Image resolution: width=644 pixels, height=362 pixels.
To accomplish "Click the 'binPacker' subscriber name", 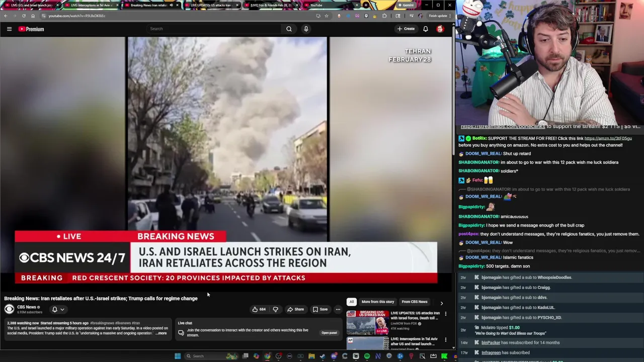I will (491, 343).
